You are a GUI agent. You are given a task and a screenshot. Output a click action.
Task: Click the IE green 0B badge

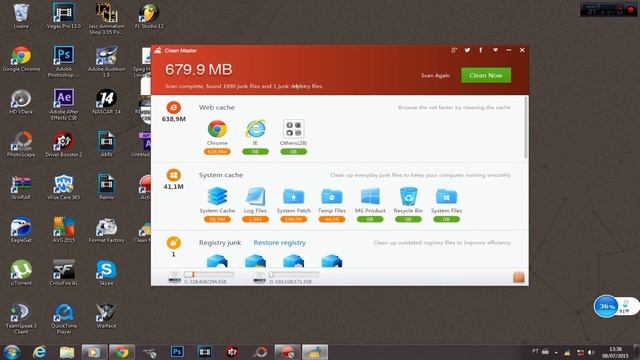[255, 152]
